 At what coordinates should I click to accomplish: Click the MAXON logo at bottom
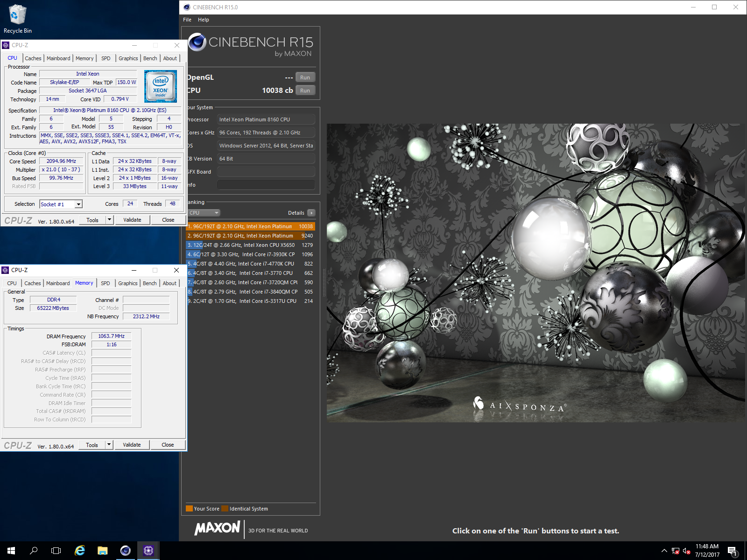[217, 528]
